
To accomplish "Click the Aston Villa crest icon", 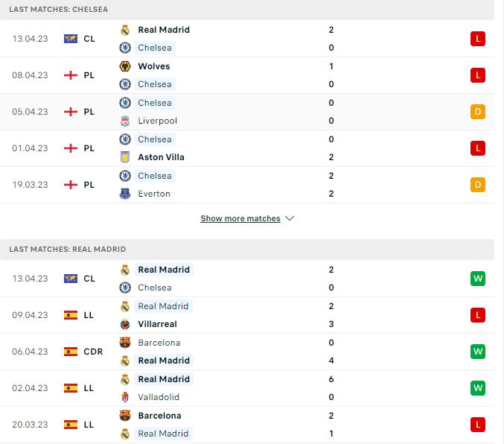I will coord(125,157).
